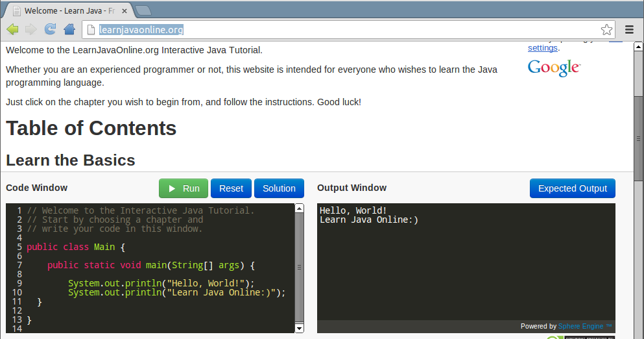
Task: Click the learnjavaonline.org address bar
Action: 349,30
